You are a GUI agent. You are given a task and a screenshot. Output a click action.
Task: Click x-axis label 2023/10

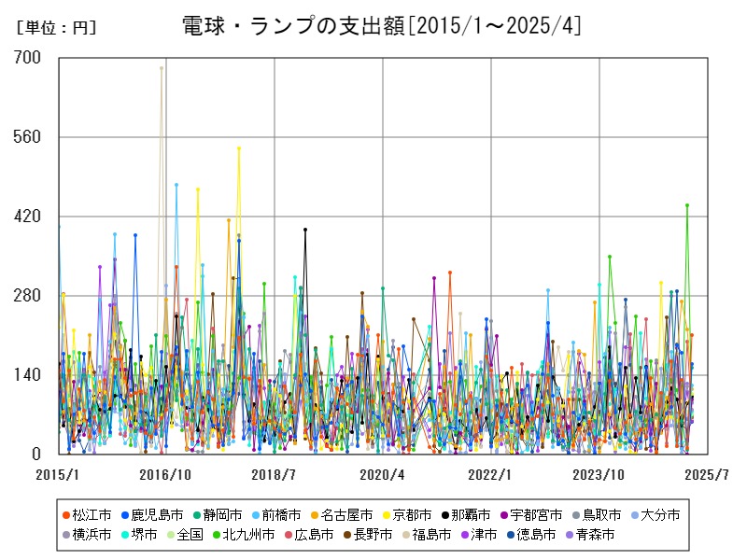click(599, 474)
